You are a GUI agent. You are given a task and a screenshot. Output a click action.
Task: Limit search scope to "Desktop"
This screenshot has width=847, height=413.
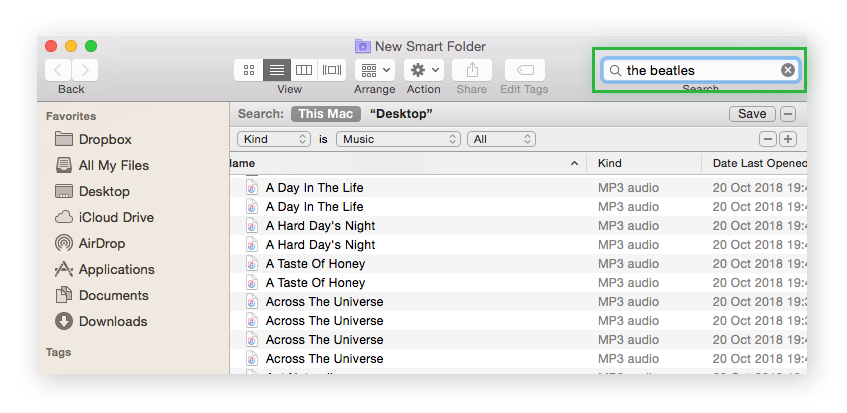tap(401, 114)
